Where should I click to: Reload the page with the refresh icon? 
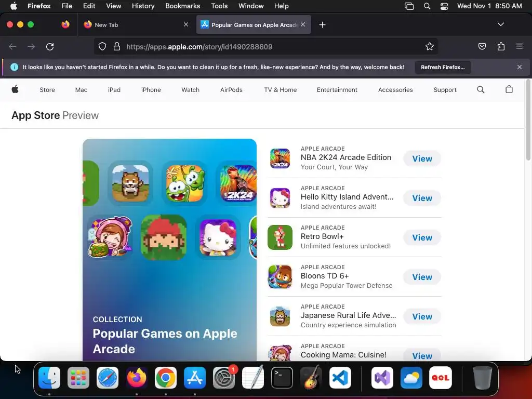coord(50,46)
